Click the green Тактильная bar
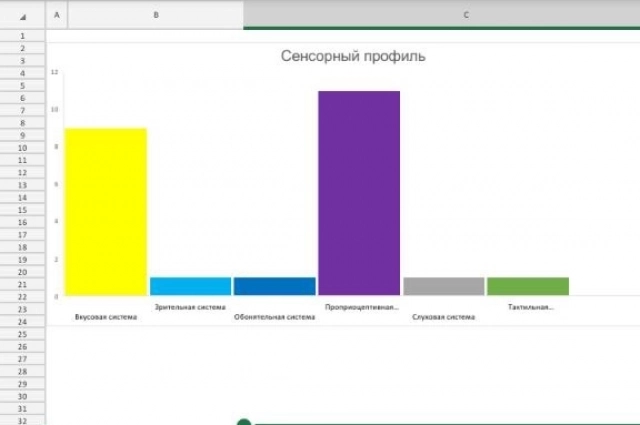The image size is (640, 425). tap(528, 286)
